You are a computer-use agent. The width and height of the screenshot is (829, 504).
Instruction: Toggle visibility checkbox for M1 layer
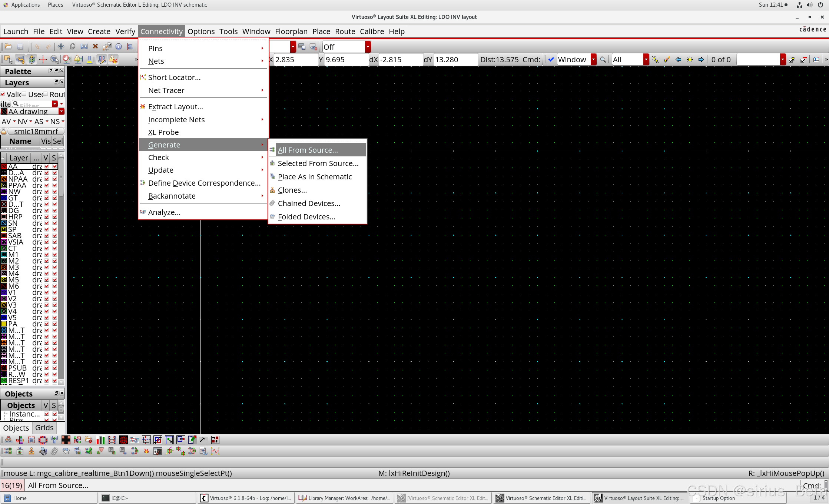tap(47, 255)
